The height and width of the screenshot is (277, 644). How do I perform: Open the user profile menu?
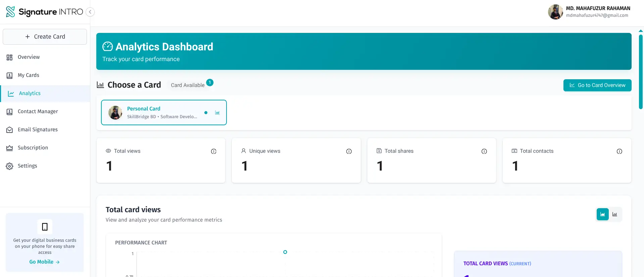589,12
